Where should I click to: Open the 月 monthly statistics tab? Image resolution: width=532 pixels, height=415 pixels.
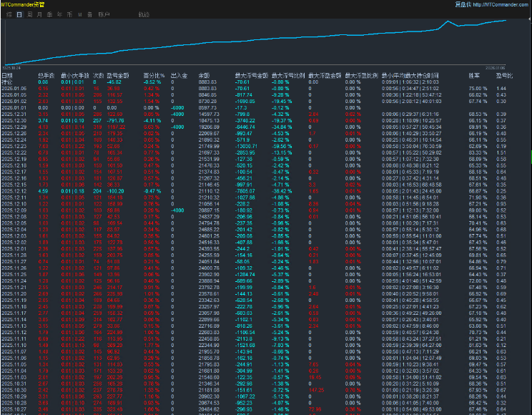point(39,14)
